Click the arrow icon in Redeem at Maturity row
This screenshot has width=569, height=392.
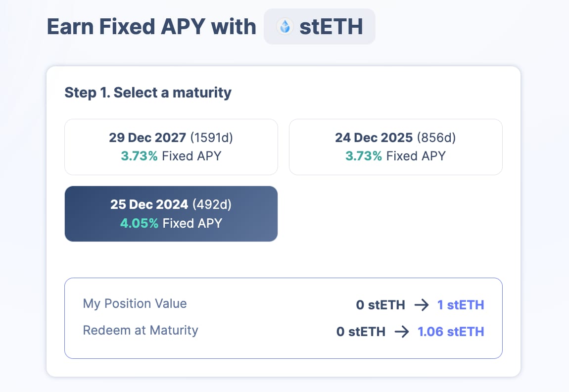[401, 332]
